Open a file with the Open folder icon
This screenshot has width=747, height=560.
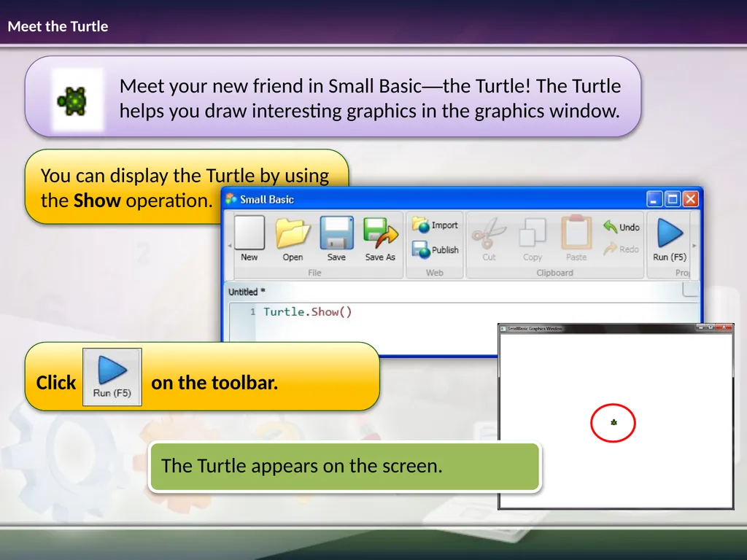pyautogui.click(x=293, y=233)
